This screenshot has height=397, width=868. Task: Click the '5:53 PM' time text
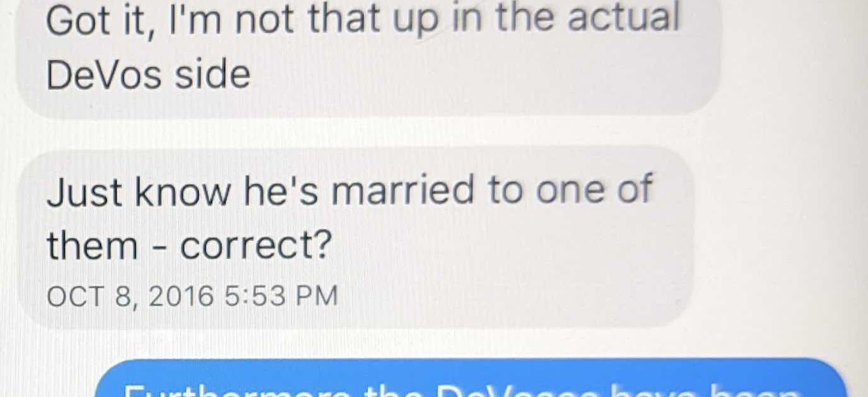tap(281, 296)
